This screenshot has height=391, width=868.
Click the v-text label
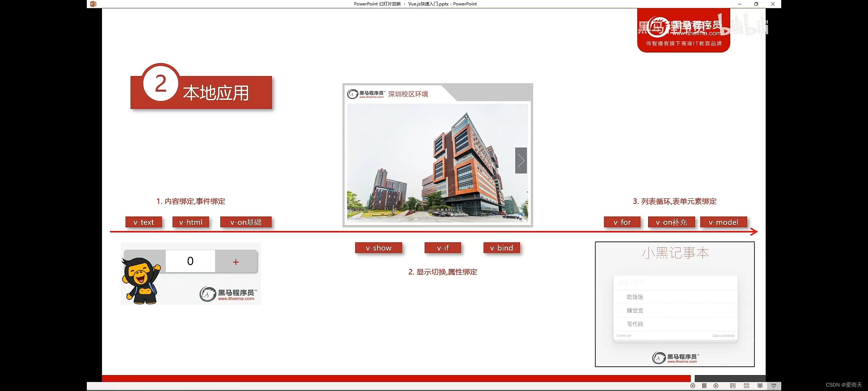144,222
